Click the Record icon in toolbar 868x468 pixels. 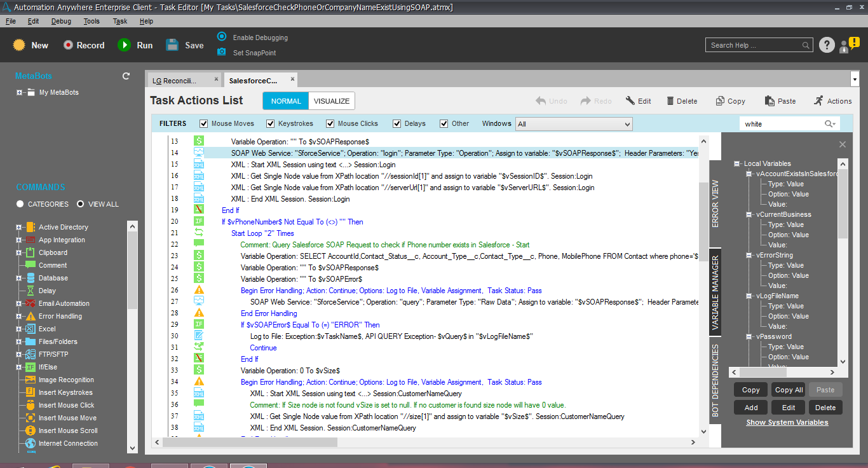coord(69,45)
